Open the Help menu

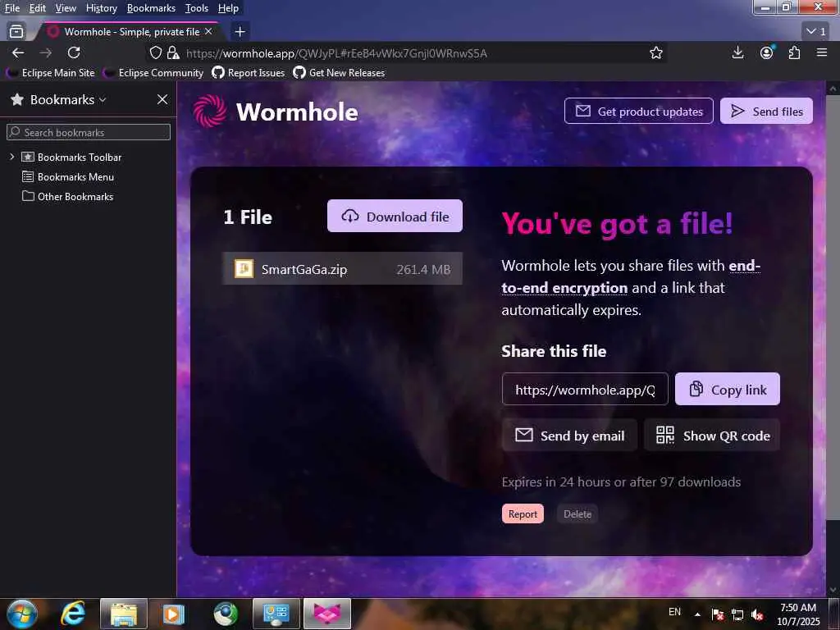coord(228,8)
